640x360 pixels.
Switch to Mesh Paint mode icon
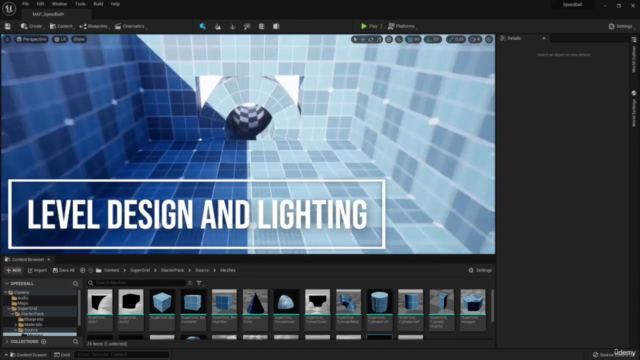coord(247,26)
